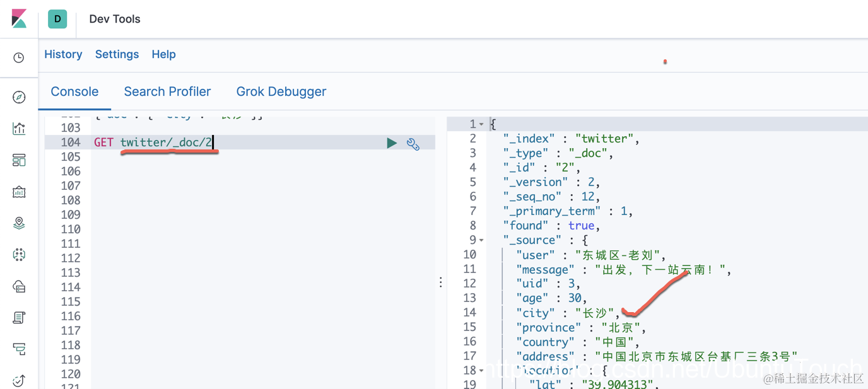Viewport: 868px width, 389px height.
Task: Run the GET request with play button
Action: click(x=392, y=143)
